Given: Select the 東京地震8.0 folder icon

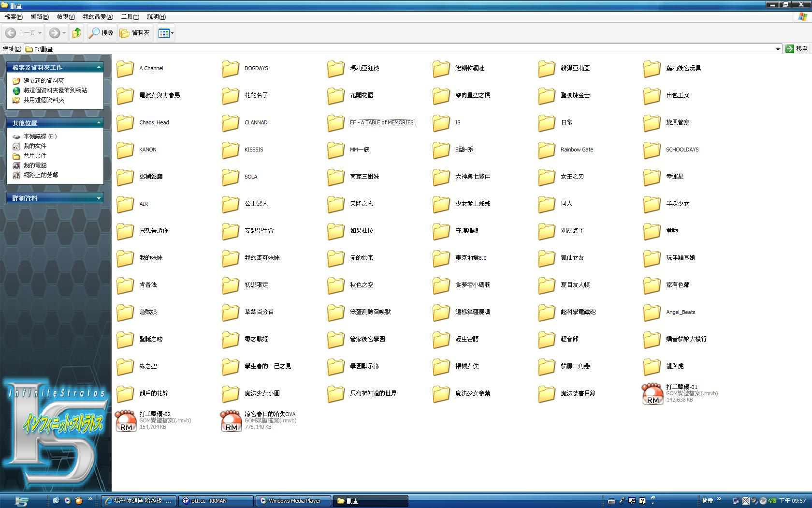Looking at the screenshot, I should (x=441, y=258).
